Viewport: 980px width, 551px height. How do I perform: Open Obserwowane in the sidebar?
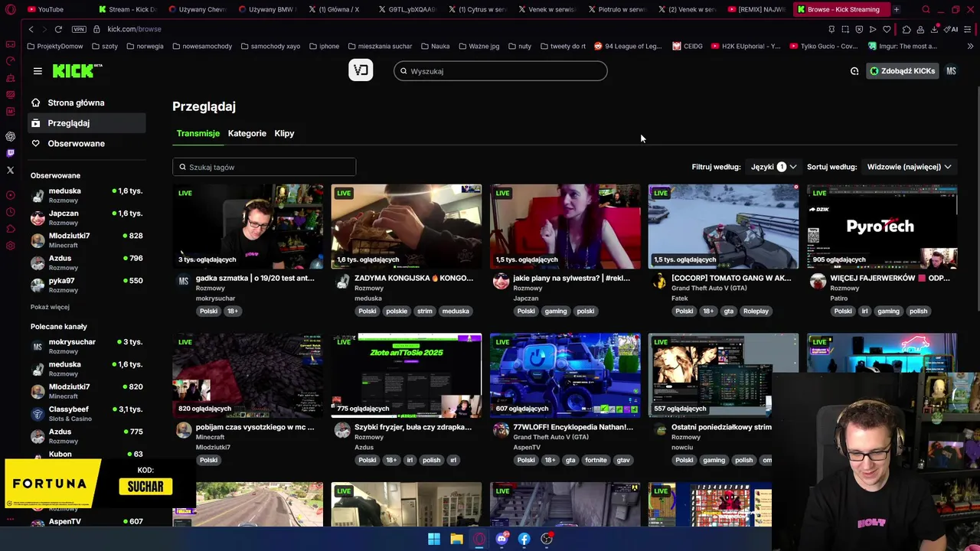coord(86,143)
